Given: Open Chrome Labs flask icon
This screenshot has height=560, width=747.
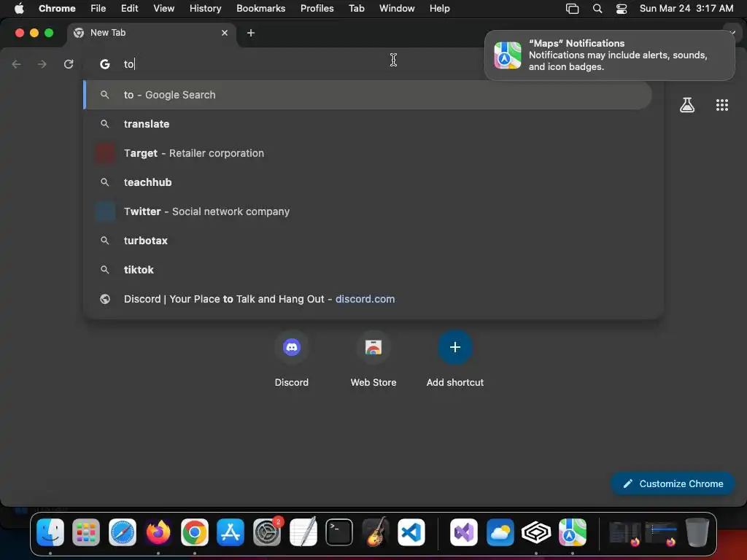Looking at the screenshot, I should (687, 105).
